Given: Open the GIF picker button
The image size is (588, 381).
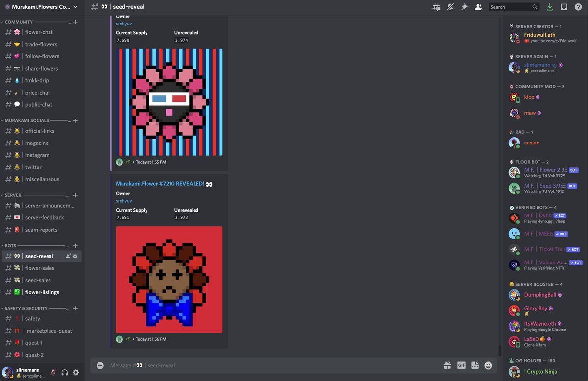Looking at the screenshot, I should (461, 365).
